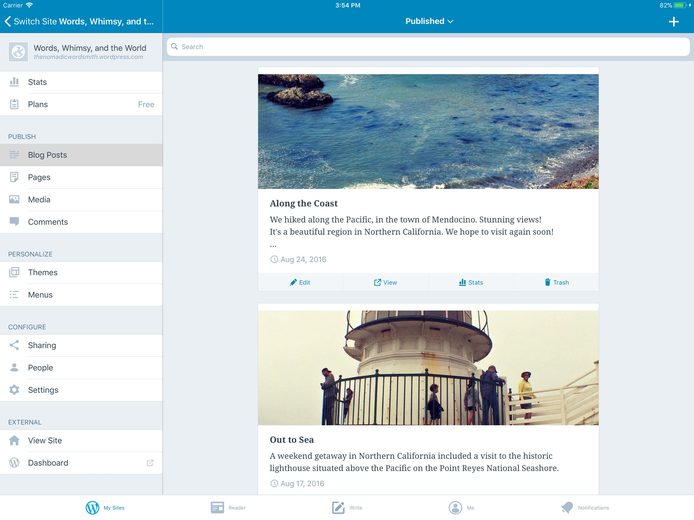Open Comments bubble icon in sidebar

click(x=14, y=221)
